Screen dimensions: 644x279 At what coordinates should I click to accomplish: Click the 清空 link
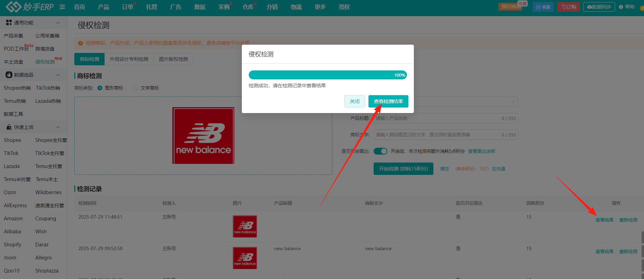pos(444,169)
